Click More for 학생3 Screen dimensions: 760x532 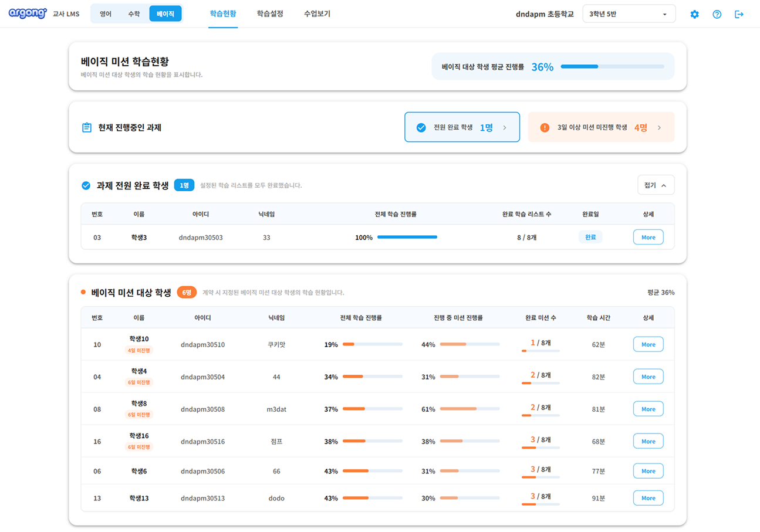(648, 237)
